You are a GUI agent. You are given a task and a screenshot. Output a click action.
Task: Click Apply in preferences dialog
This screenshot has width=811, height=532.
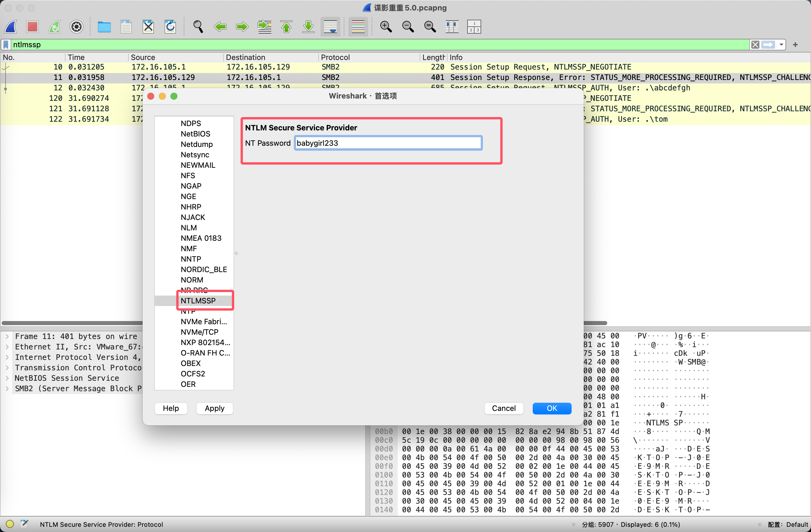pyautogui.click(x=214, y=408)
